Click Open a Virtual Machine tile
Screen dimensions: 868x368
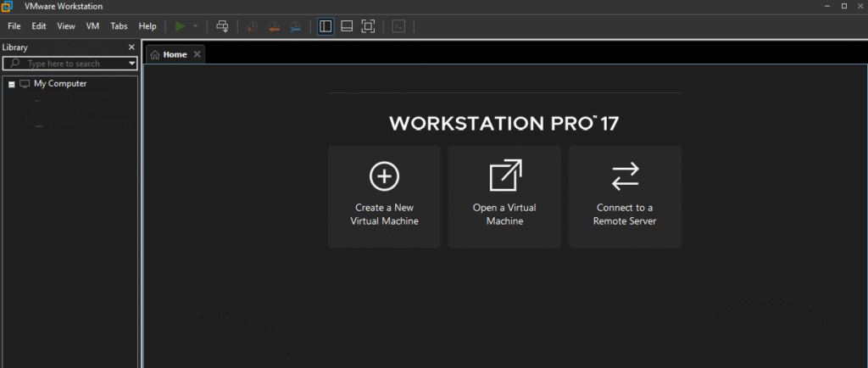point(504,197)
